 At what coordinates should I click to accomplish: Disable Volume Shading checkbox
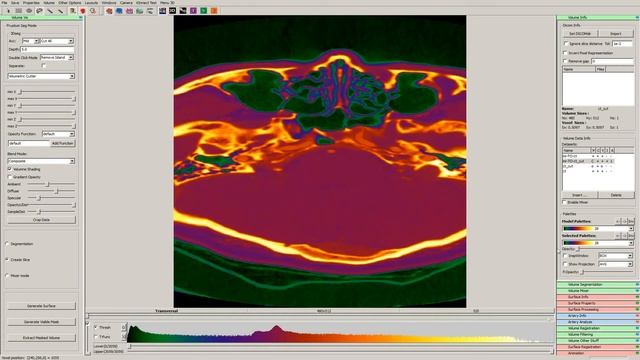pyautogui.click(x=10, y=169)
